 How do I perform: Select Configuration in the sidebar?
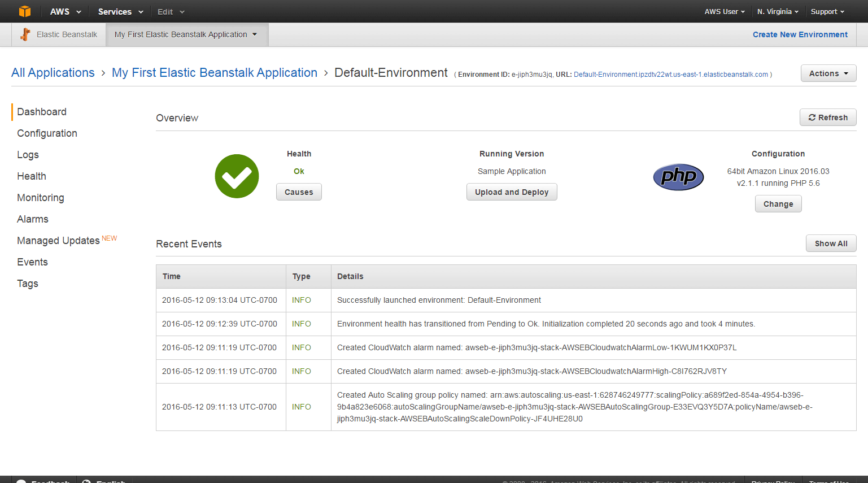(x=47, y=133)
